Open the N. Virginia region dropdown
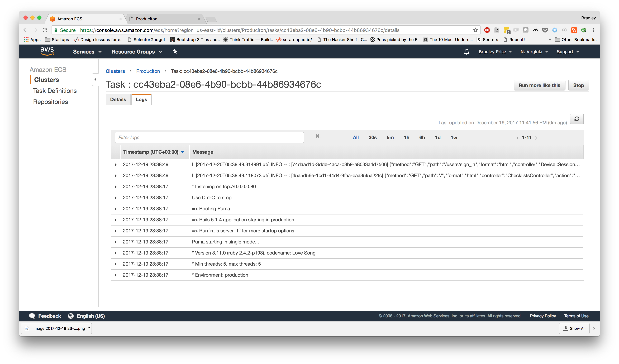Viewport: 619px width, 364px height. pos(534,52)
